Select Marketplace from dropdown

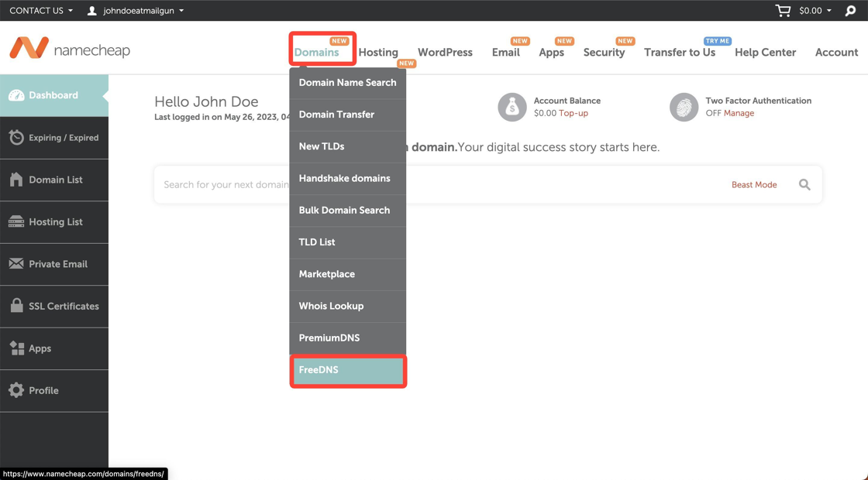(x=348, y=274)
